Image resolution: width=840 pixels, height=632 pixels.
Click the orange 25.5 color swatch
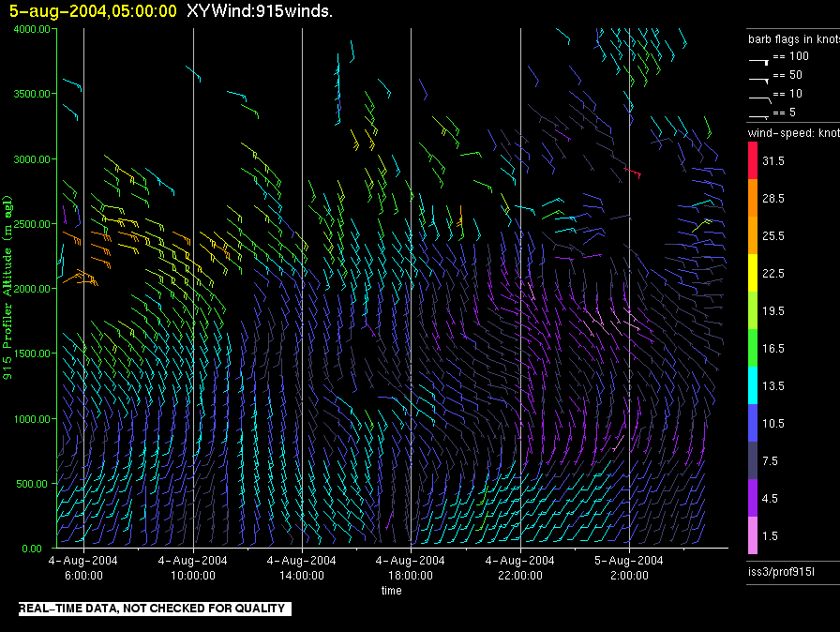pos(753,235)
